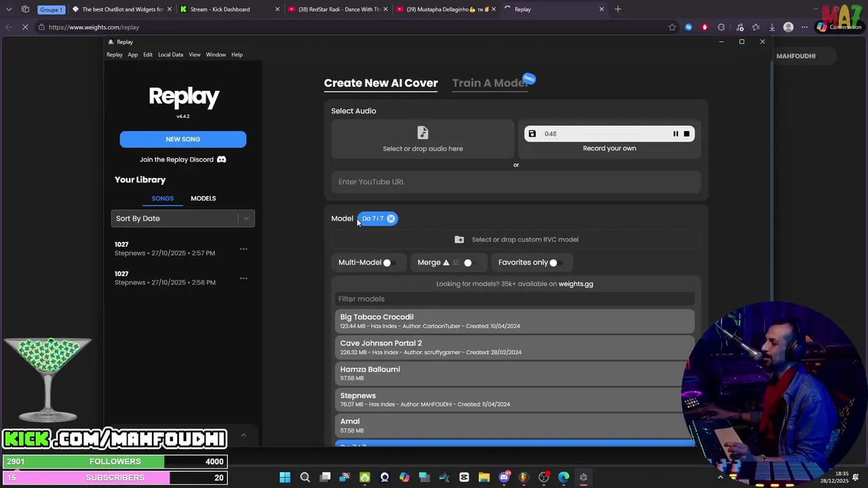This screenshot has width=868, height=488.
Task: Open options for the 2:56 PM song
Action: click(x=243, y=279)
